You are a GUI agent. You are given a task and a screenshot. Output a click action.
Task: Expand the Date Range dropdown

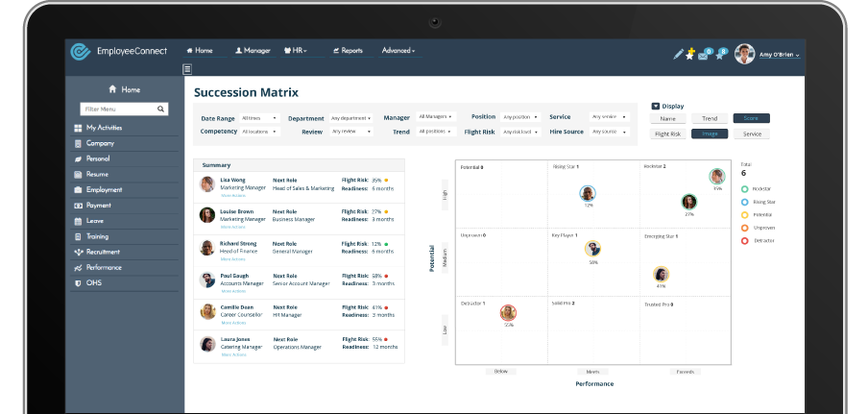[260, 118]
